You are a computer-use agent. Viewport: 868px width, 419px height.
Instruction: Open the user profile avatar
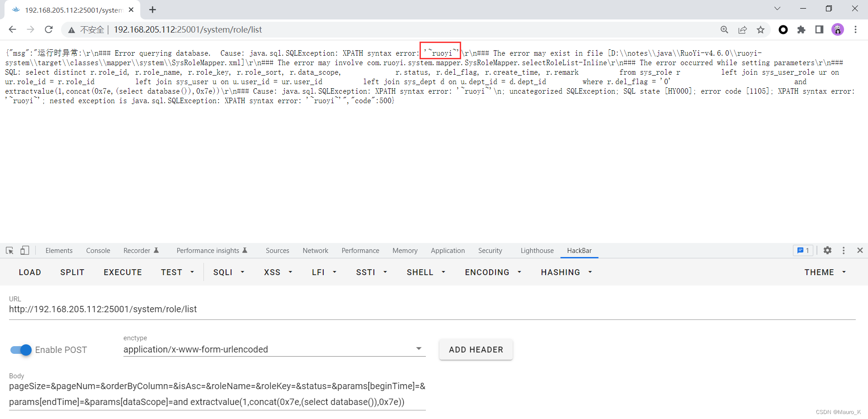837,29
